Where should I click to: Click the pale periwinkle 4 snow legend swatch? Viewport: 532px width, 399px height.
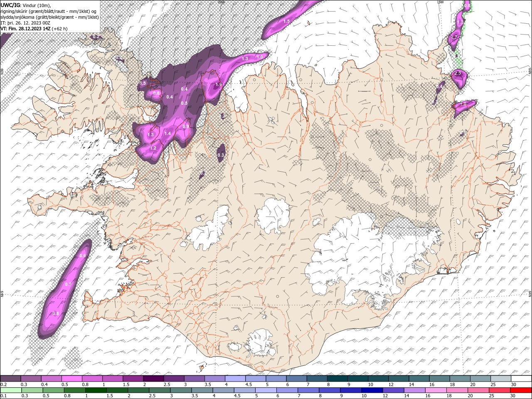pos(235,379)
